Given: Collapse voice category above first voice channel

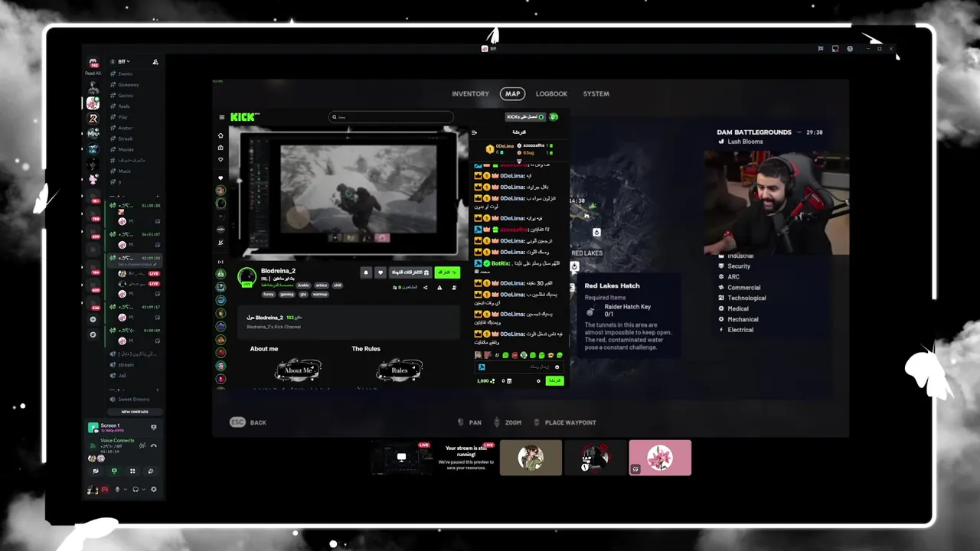Looking at the screenshot, I should point(116,197).
